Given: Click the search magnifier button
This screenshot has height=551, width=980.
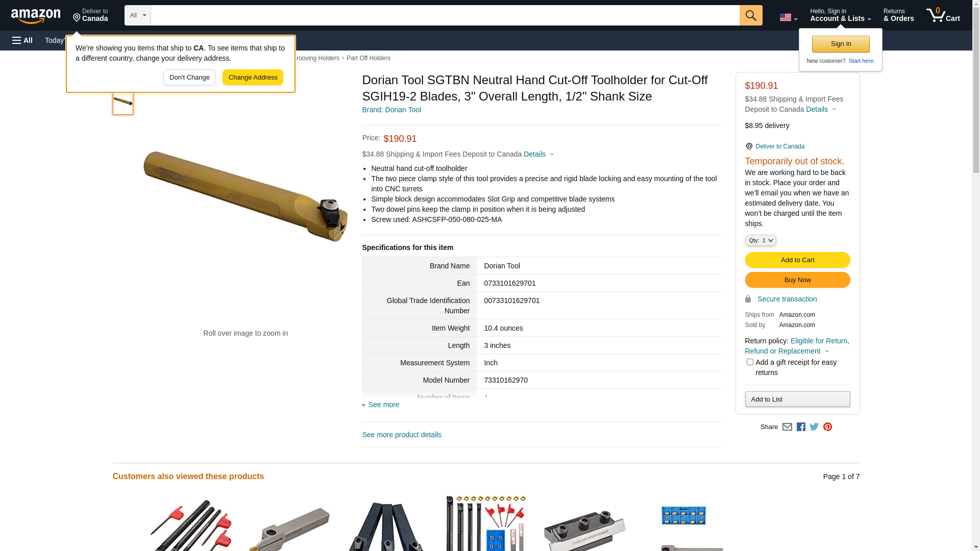Looking at the screenshot, I should pyautogui.click(x=751, y=15).
